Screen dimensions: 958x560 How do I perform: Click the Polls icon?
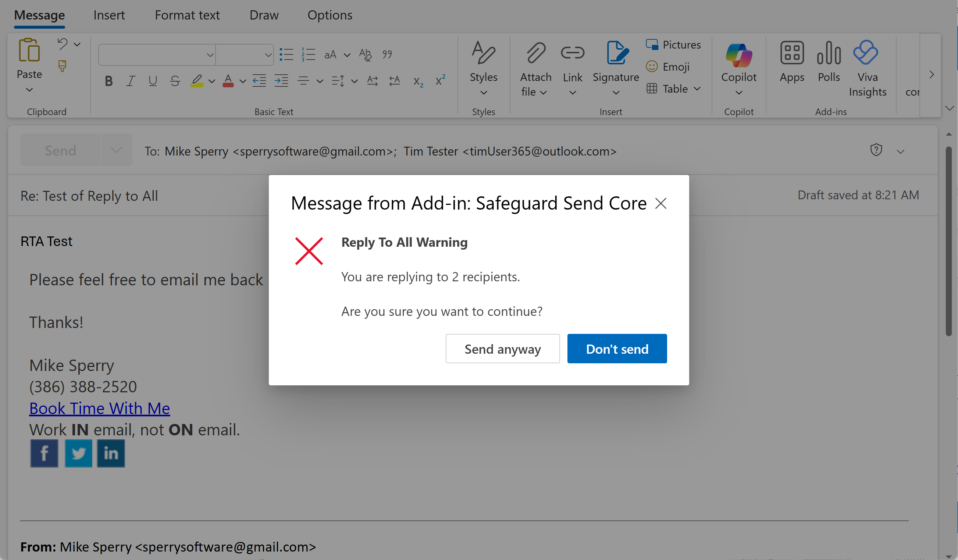coord(829,53)
